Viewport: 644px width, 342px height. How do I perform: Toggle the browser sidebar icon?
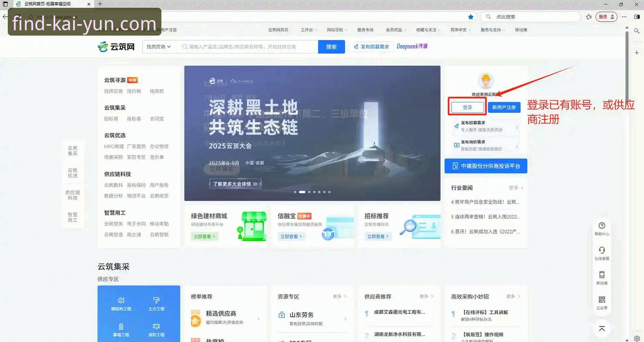click(637, 17)
